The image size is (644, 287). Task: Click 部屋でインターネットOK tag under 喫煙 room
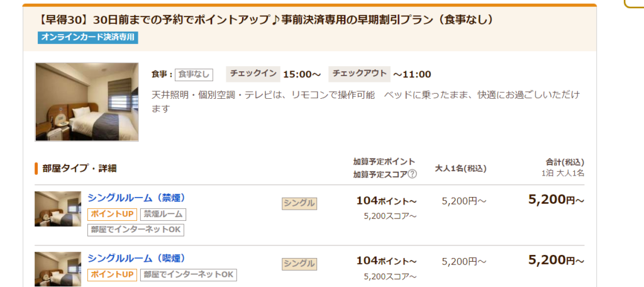point(189,274)
